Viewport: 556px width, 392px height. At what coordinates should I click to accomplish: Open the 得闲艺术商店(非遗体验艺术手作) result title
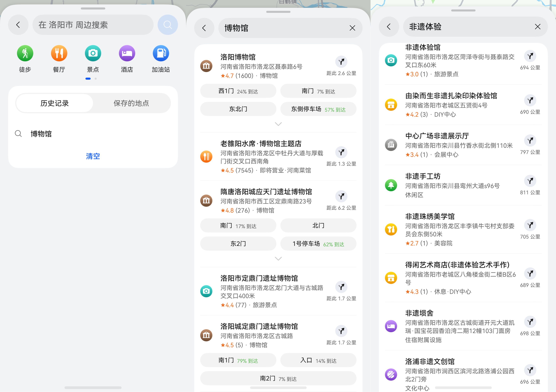(457, 265)
